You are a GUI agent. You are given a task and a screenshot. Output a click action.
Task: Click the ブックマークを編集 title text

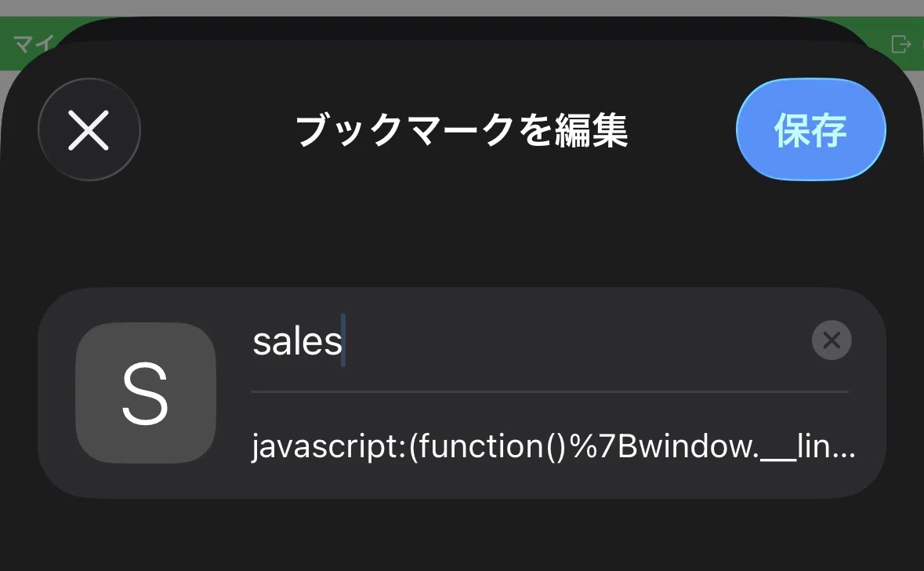[462, 130]
